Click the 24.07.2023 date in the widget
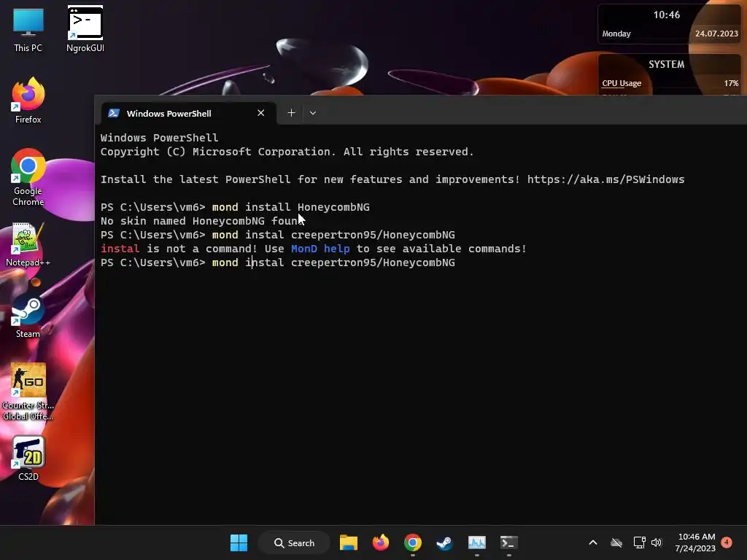747x560 pixels. pyautogui.click(x=716, y=34)
